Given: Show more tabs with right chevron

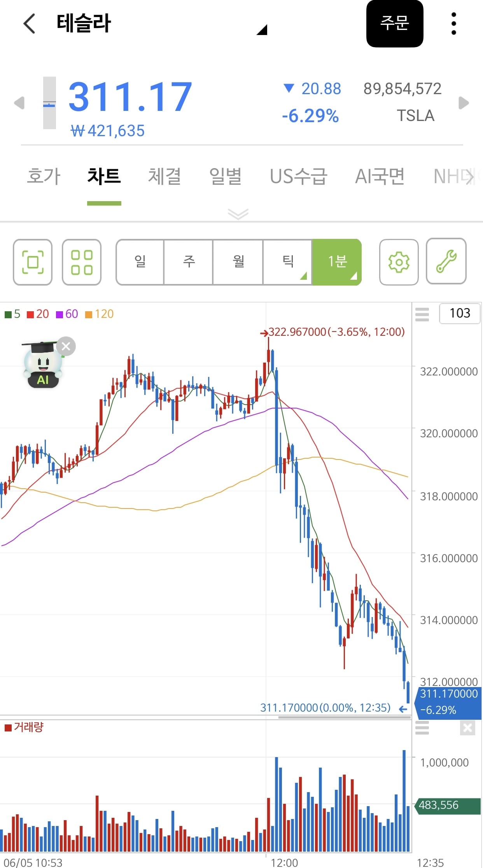Looking at the screenshot, I should point(470,177).
